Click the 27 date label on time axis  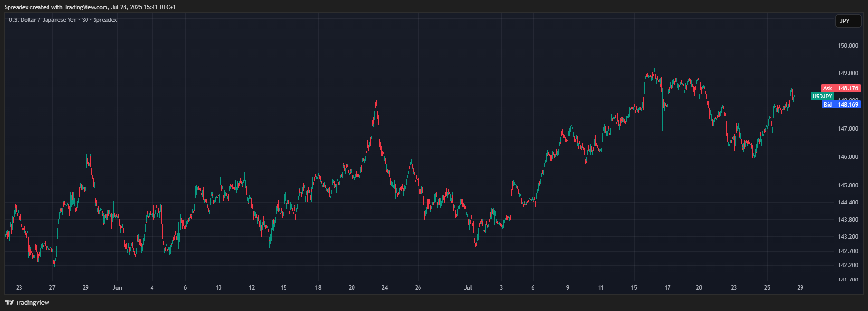point(52,288)
